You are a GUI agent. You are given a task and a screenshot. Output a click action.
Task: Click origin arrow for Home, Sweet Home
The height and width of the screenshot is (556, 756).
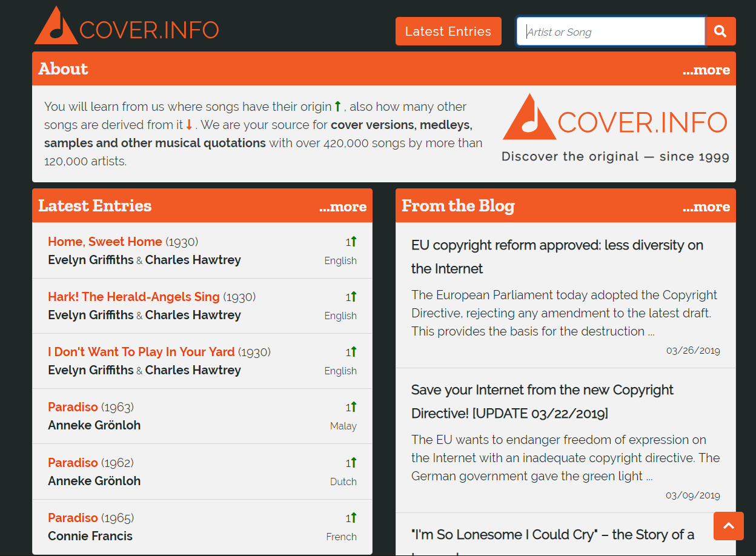[x=354, y=242]
